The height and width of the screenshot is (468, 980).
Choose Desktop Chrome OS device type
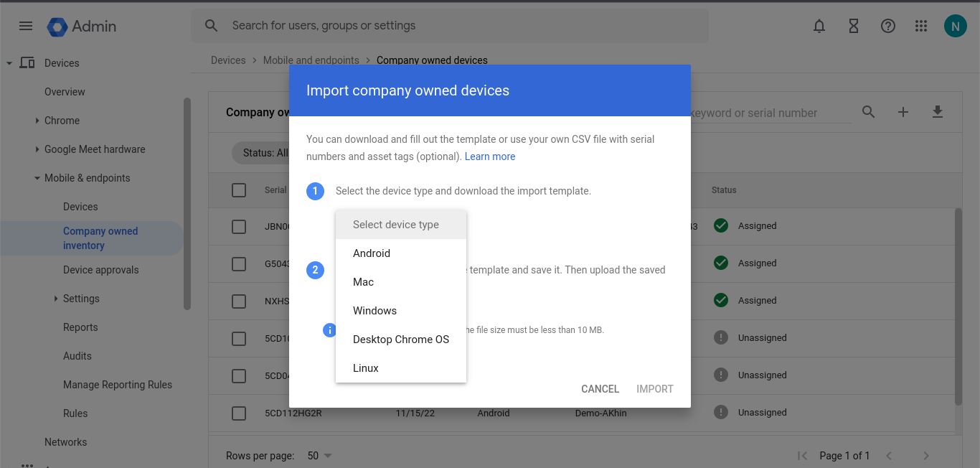coord(401,340)
